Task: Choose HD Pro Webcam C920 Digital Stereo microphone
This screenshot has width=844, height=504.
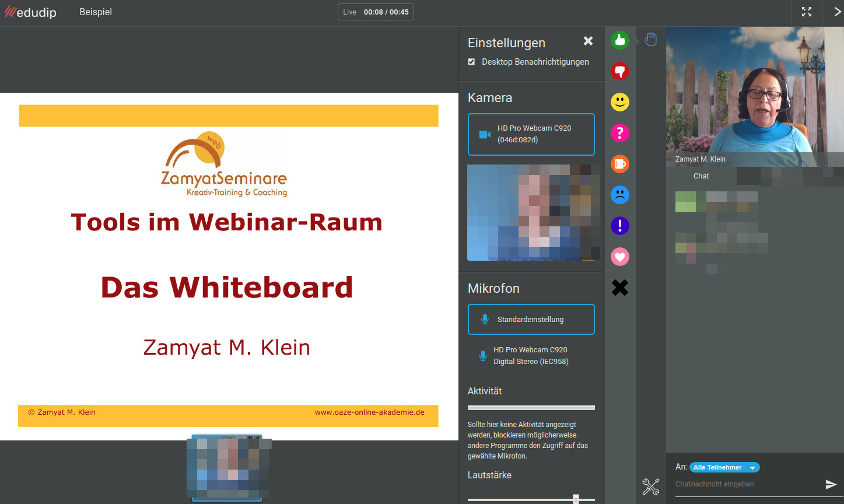Action: pos(531,356)
